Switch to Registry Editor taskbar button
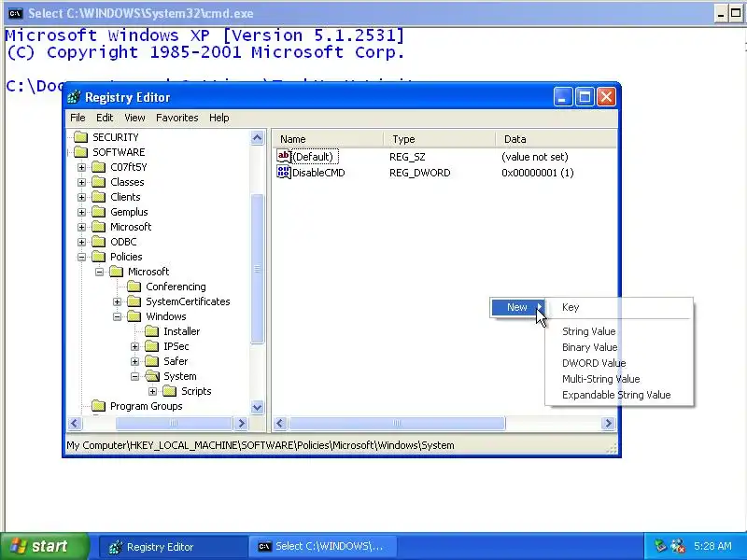 click(173, 547)
